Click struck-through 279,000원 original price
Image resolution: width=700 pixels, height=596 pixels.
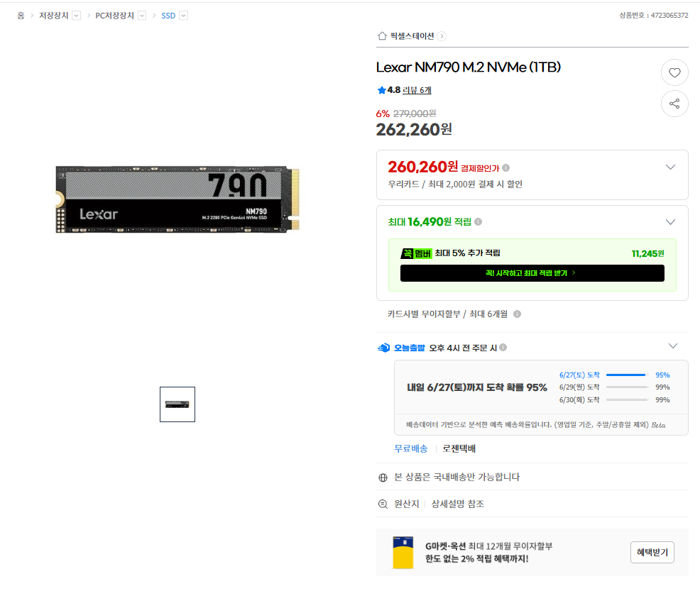415,114
